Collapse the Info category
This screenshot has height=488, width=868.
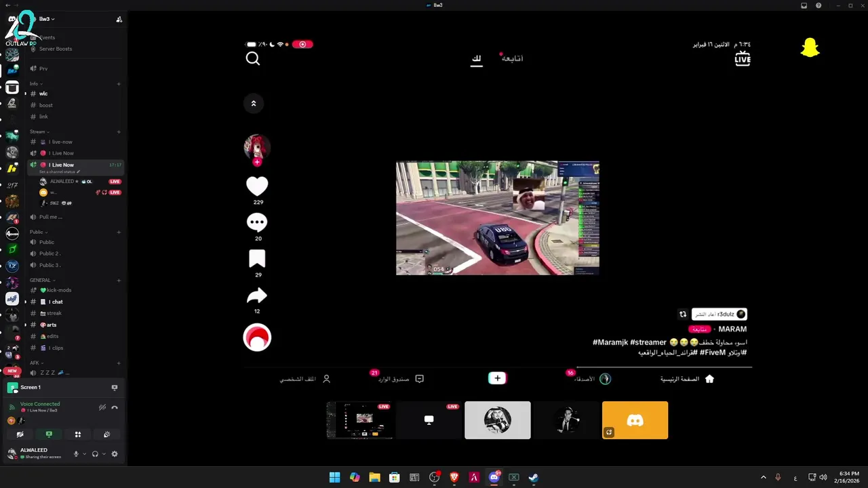coord(36,84)
